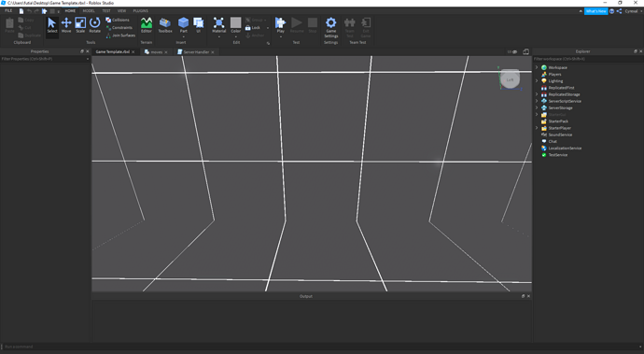Close the Game Template.rbxl tab
The height and width of the screenshot is (354, 644).
coord(133,51)
